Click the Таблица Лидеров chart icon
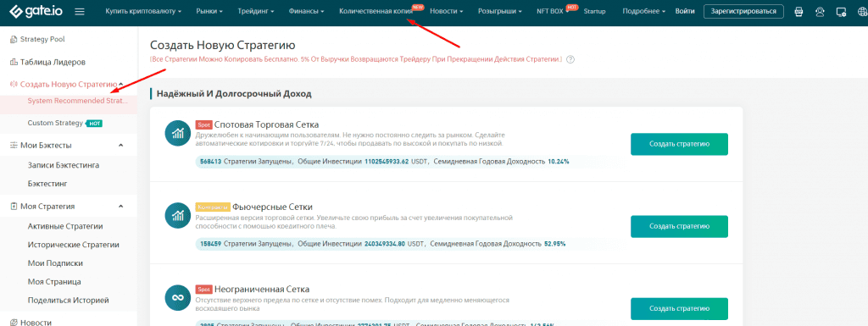 click(14, 62)
